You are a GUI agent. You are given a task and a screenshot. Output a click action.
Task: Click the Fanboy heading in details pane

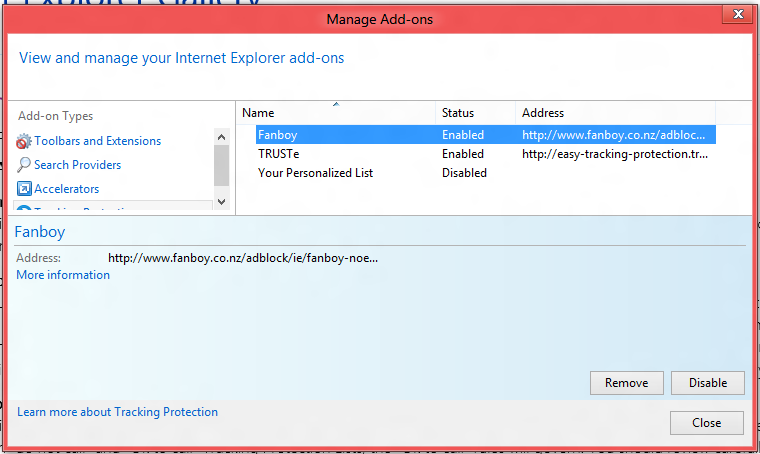tap(40, 232)
